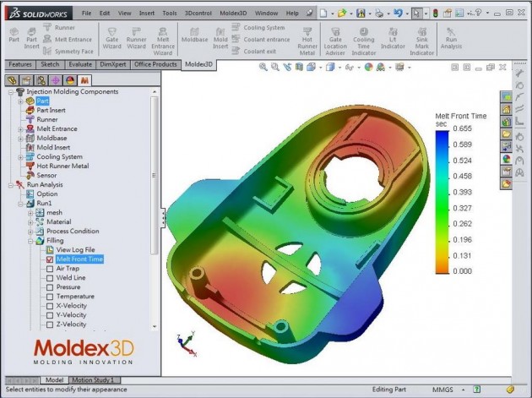Collapse the Run Analysis node
This screenshot has width=532, height=398.
click(x=11, y=185)
